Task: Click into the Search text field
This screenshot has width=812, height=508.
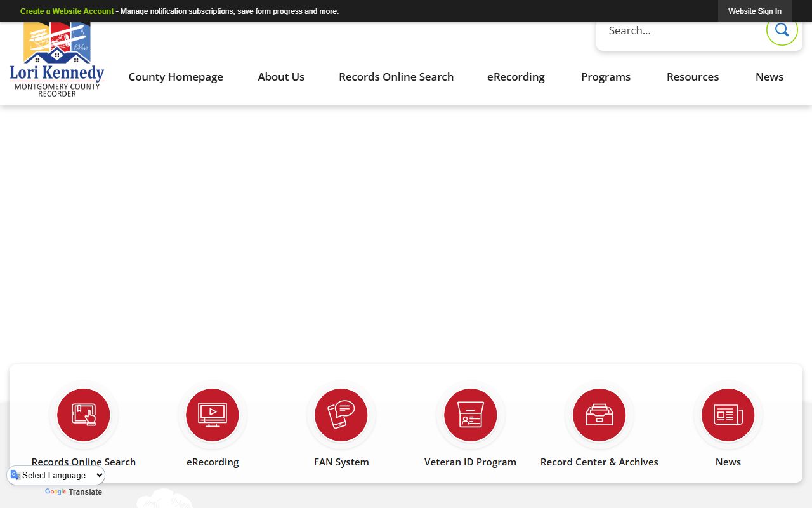Action: 682,30
